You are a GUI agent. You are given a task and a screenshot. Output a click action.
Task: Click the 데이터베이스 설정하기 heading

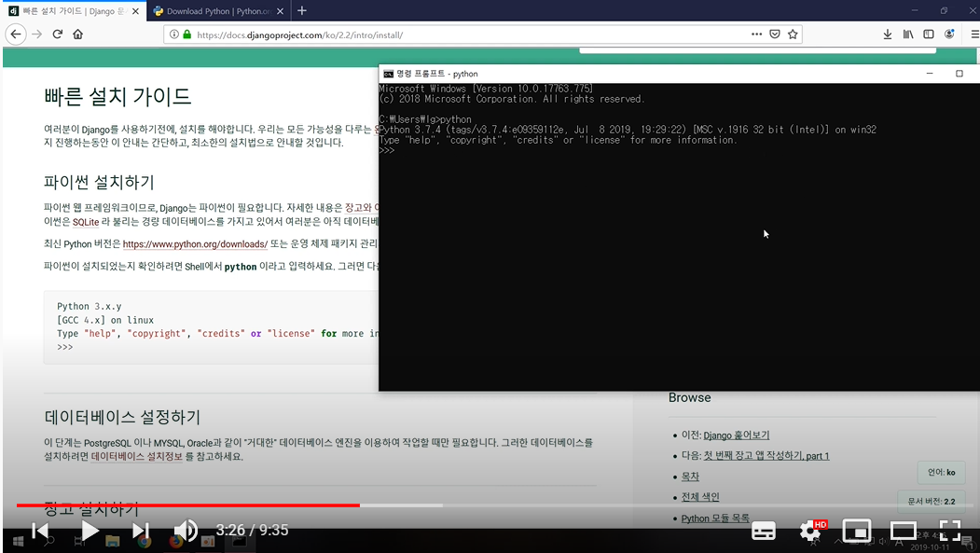(x=122, y=417)
